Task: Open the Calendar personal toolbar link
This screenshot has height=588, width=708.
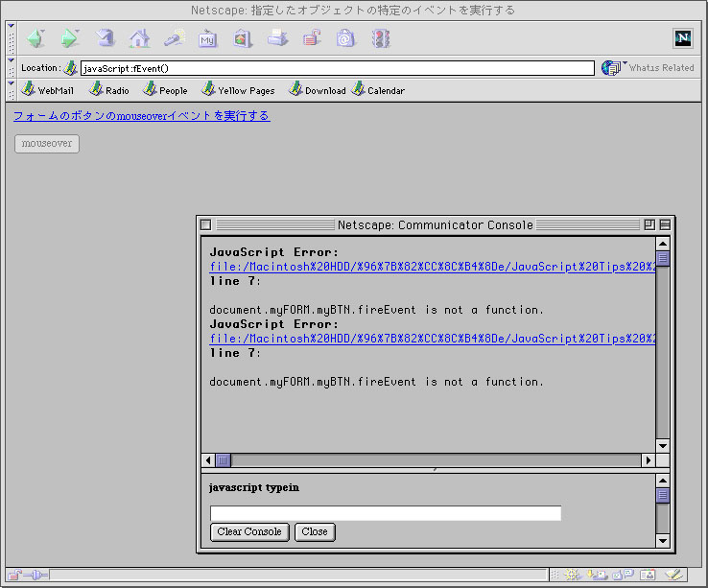Action: pyautogui.click(x=378, y=90)
